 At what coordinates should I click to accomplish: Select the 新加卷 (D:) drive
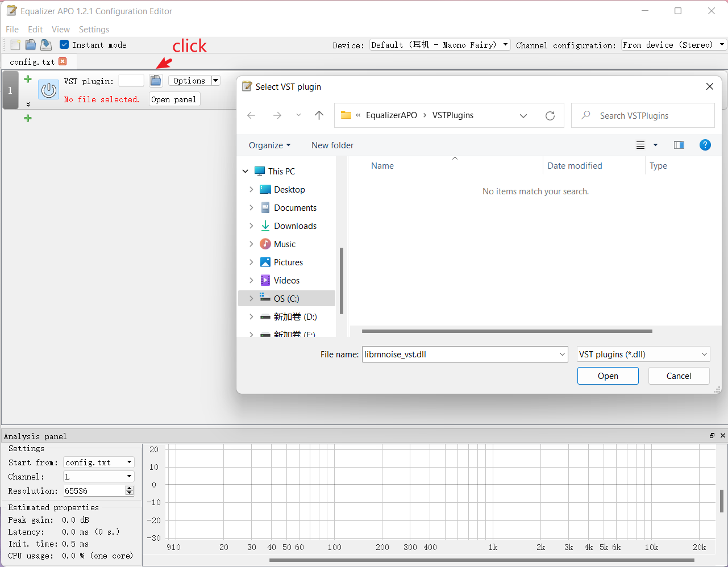pos(295,317)
